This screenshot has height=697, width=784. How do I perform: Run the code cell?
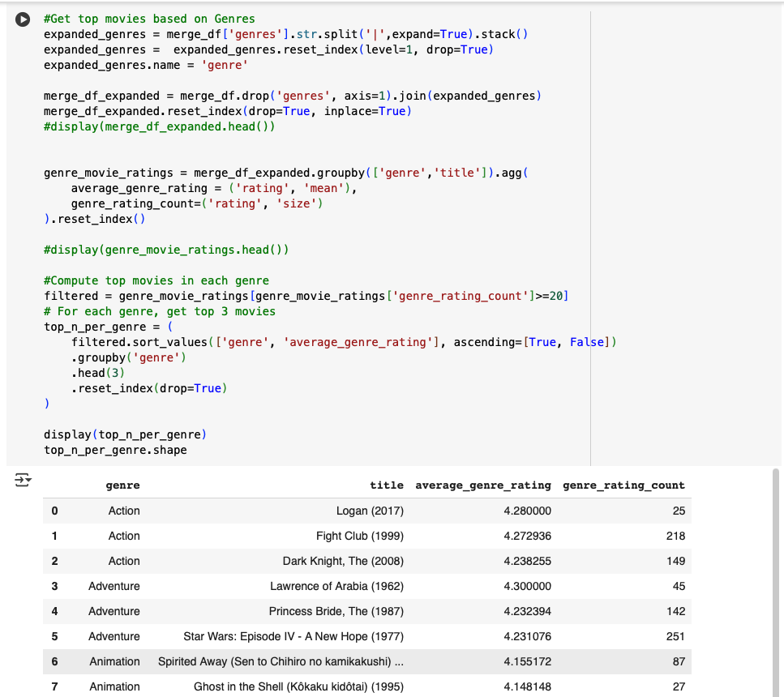[23, 19]
